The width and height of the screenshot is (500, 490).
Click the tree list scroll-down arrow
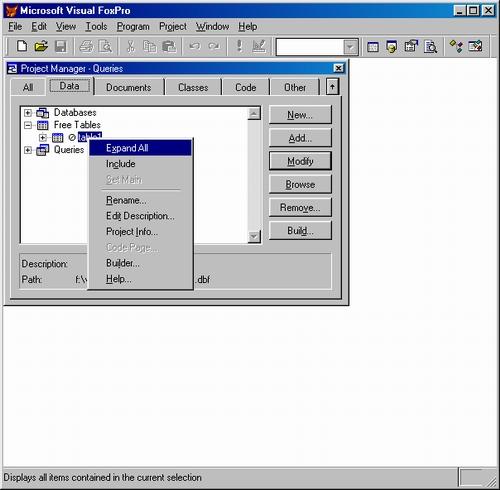tap(254, 236)
